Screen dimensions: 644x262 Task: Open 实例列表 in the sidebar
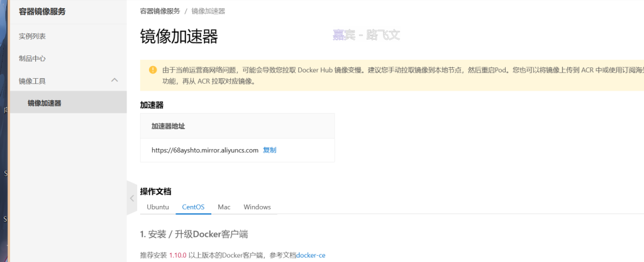(32, 37)
